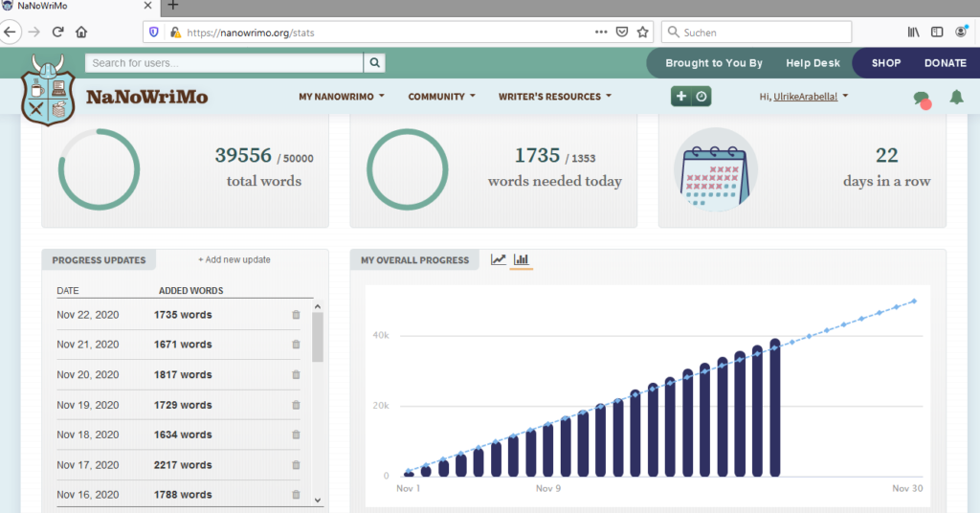The height and width of the screenshot is (513, 980).
Task: Click the NaNoWriMo wordmark title
Action: click(x=146, y=97)
